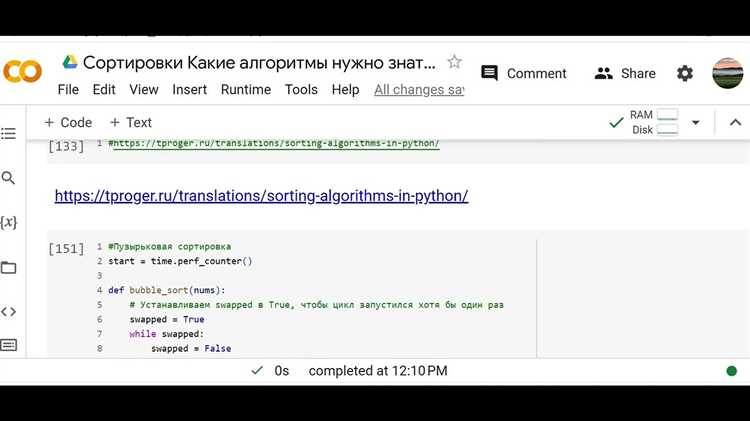Open the Table of contents sidebar icon

[x=9, y=133]
